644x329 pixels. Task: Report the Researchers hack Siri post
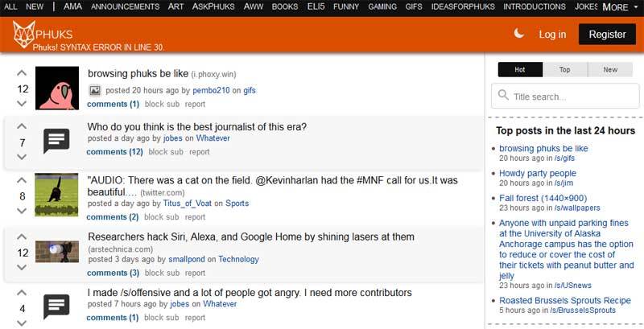195,273
